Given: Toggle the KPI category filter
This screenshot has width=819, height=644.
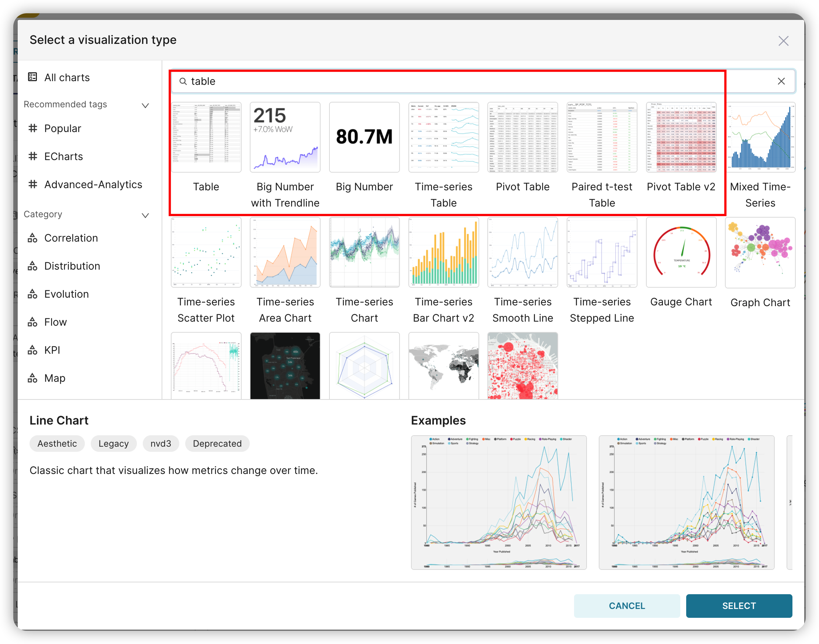Looking at the screenshot, I should (33, 350).
